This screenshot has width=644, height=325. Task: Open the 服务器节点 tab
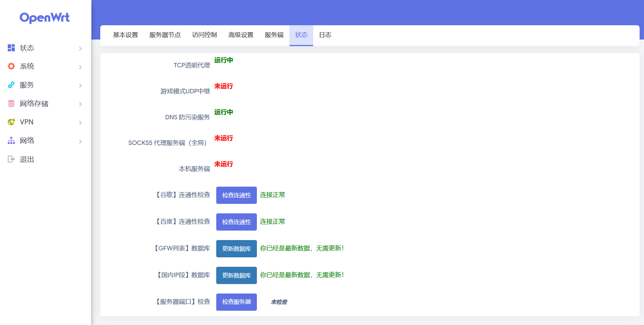pos(165,35)
